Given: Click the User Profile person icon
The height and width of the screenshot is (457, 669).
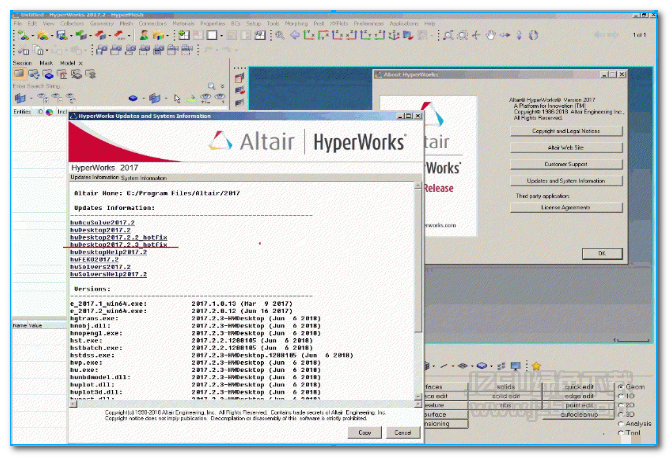Looking at the screenshot, I should tap(144, 35).
